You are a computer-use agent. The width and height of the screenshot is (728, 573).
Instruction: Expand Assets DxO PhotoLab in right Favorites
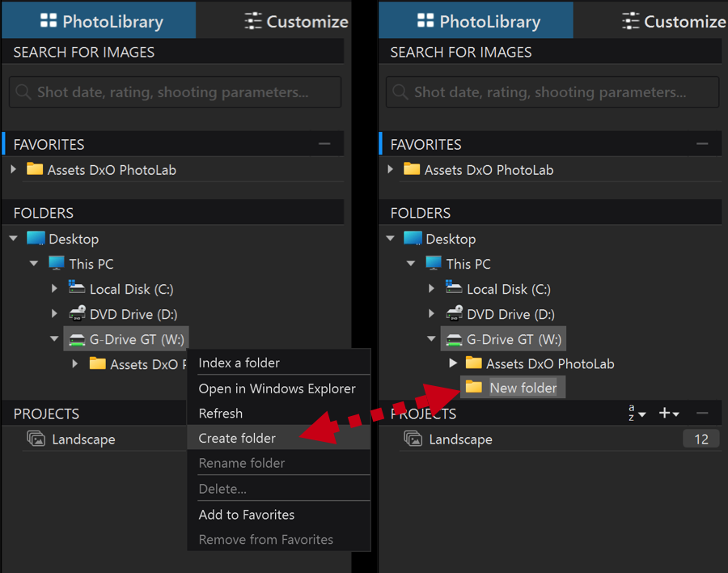click(x=391, y=169)
